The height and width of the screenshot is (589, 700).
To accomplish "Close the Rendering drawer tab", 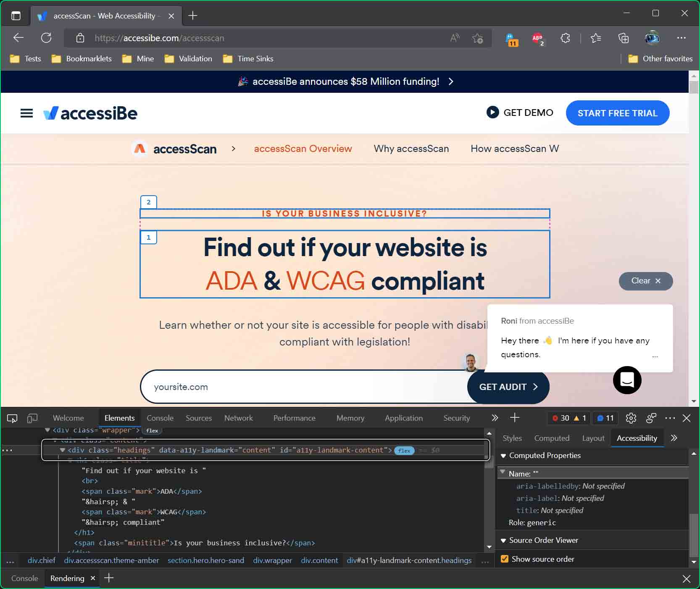I will point(93,579).
